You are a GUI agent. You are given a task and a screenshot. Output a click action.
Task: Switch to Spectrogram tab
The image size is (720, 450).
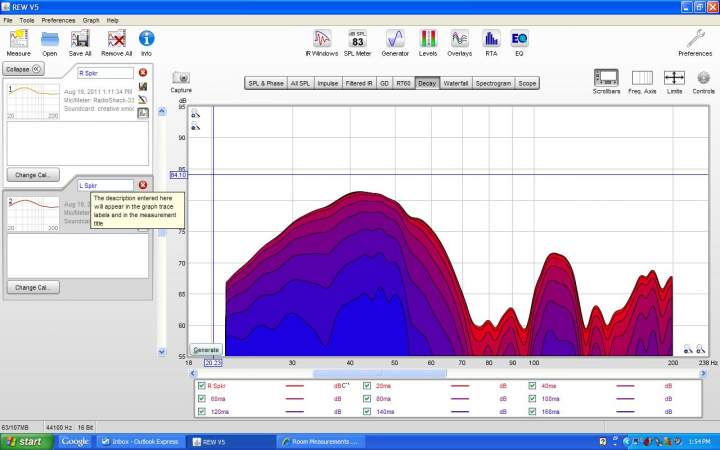493,83
